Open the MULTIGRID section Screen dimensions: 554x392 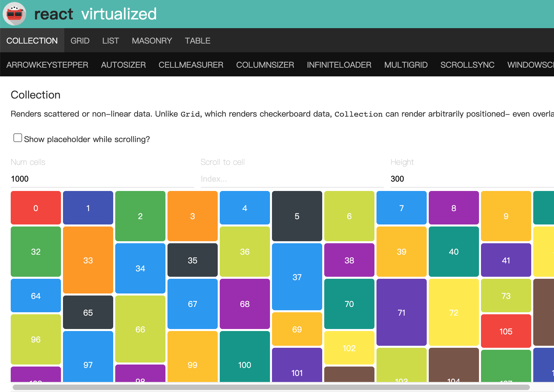406,65
